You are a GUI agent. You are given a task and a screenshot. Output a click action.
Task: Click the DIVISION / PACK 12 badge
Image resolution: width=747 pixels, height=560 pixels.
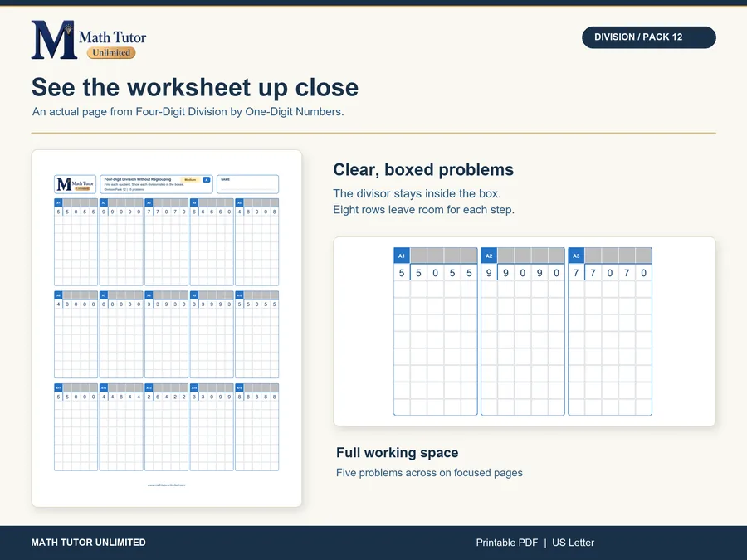(x=648, y=37)
